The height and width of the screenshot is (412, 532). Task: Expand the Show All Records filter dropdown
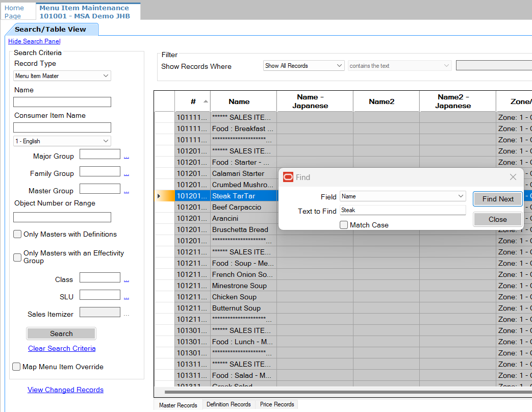click(304, 66)
